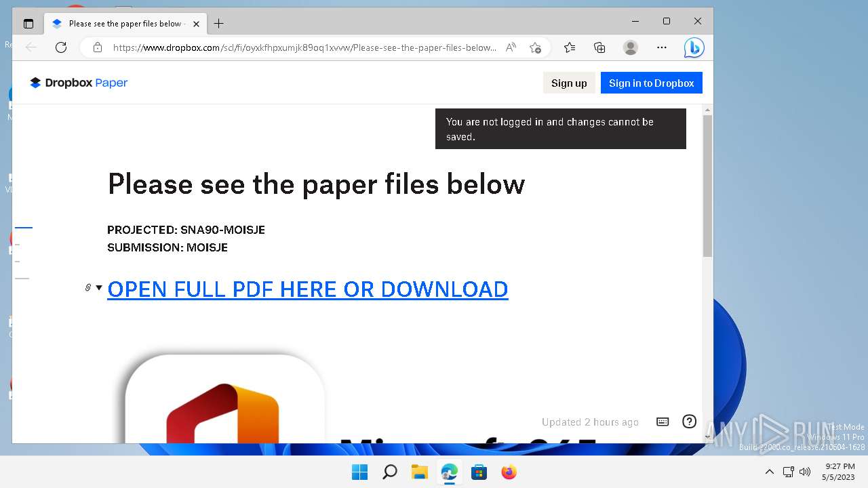Open the OPEN FULL PDF HERE OR DOWNLOAD link
This screenshot has width=868, height=488.
(308, 289)
